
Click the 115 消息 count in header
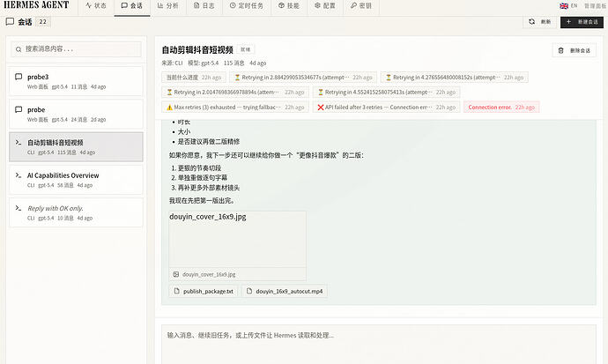[234, 63]
